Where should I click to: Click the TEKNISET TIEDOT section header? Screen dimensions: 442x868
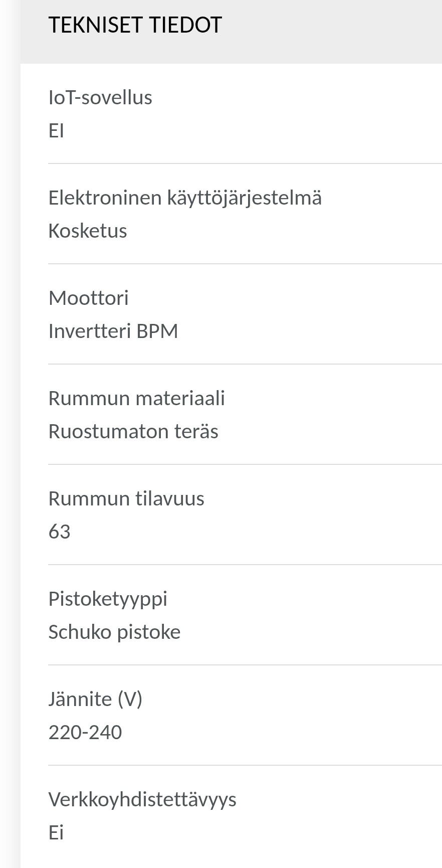pos(135,25)
